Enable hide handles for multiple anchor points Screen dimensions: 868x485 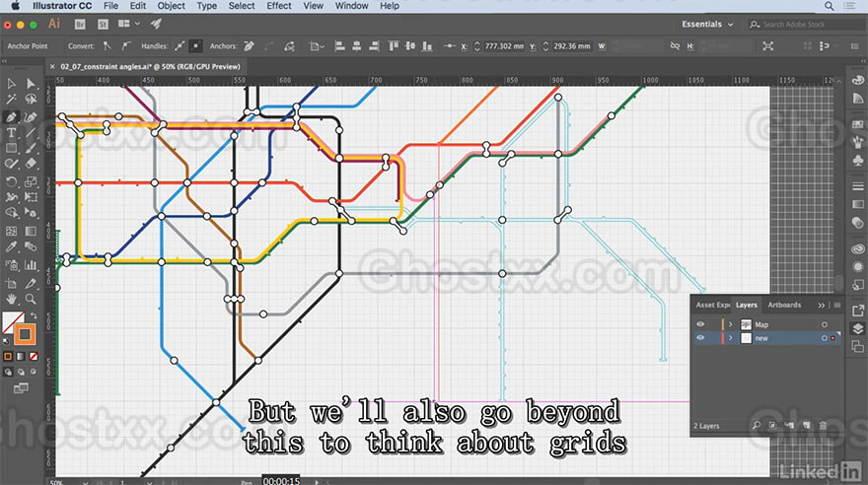195,46
